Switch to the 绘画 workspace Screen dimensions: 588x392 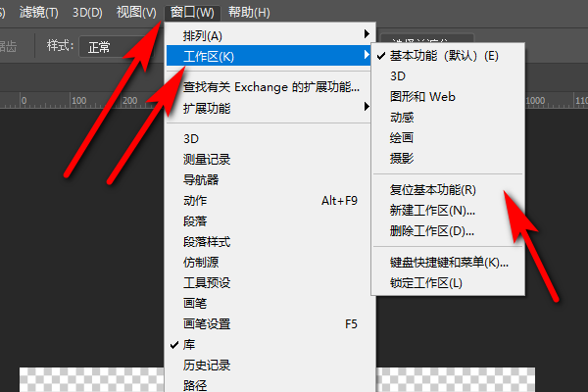(x=448, y=138)
